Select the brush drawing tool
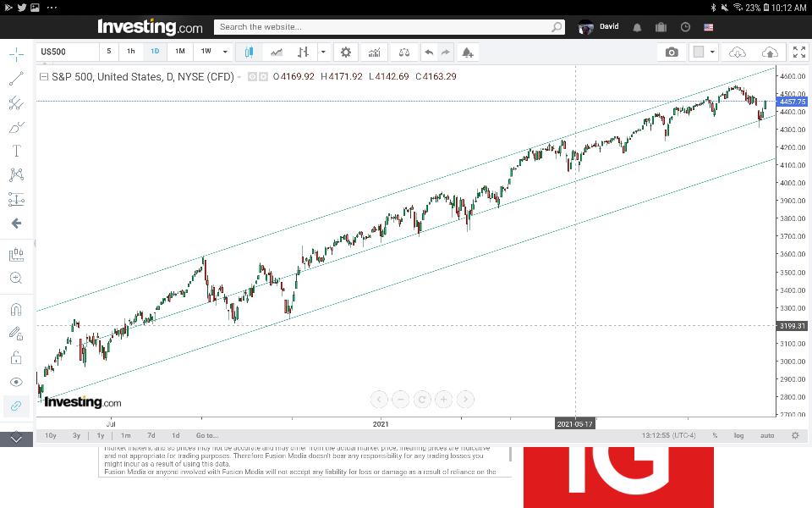 tap(16, 127)
